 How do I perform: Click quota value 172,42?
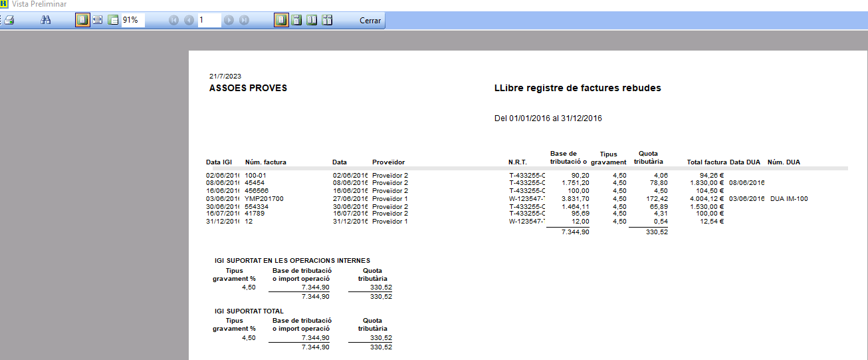coord(657,198)
